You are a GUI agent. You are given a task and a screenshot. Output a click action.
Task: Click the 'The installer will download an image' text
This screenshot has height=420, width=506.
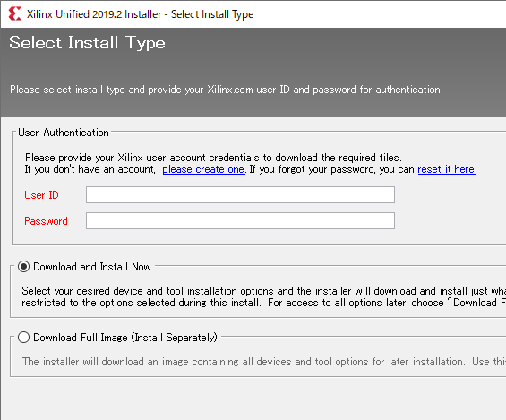coord(263,362)
